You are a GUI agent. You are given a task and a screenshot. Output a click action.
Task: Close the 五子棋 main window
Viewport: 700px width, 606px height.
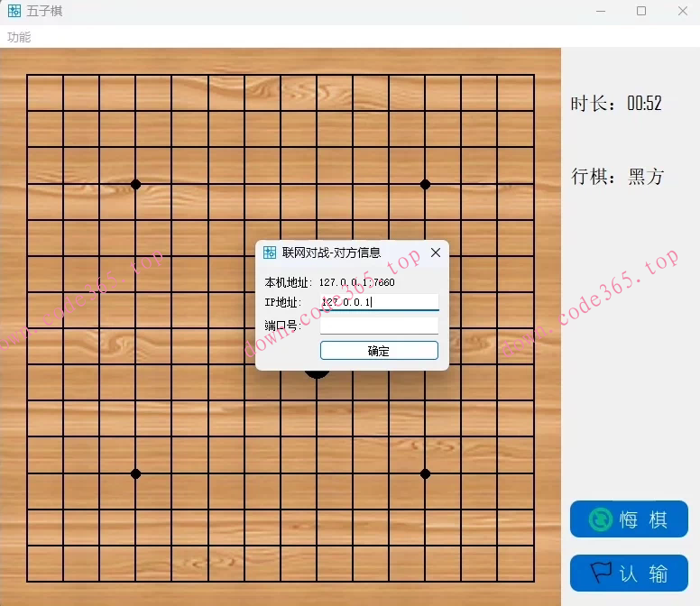[x=683, y=11]
